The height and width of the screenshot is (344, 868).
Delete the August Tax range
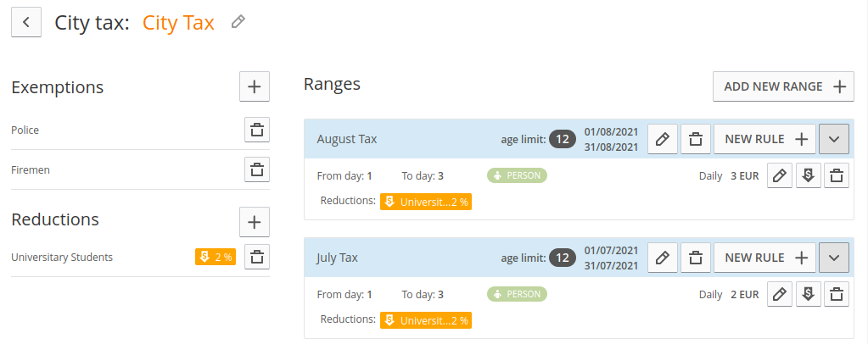click(x=696, y=139)
